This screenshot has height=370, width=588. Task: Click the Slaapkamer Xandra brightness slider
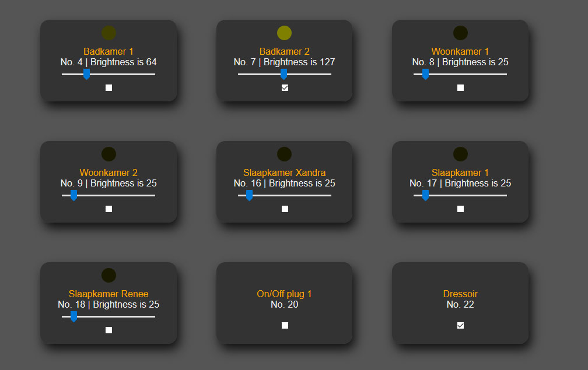tap(285, 195)
